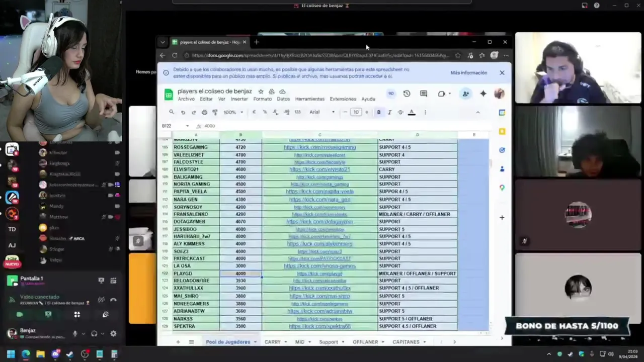Toggle italic formatting

coord(389,112)
